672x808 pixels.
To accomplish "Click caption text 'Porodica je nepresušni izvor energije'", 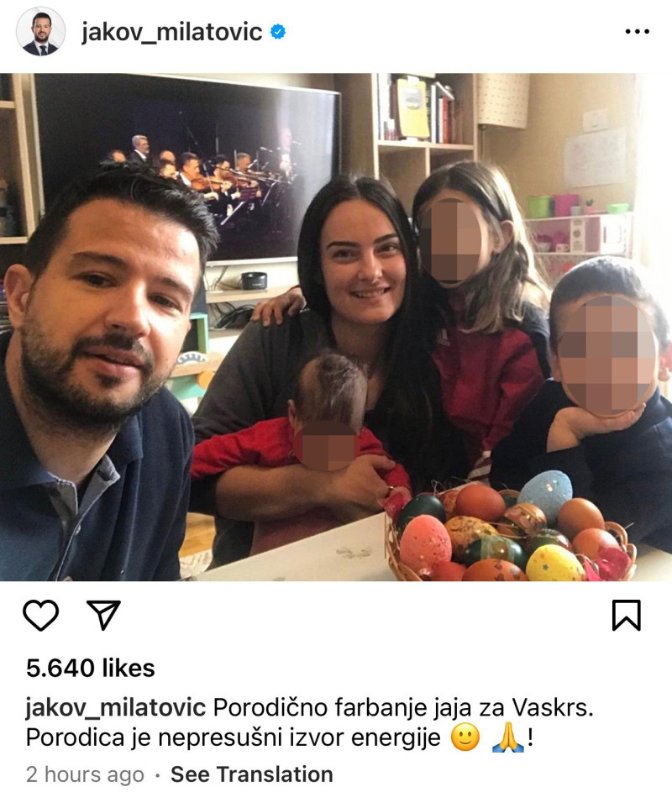I will click(234, 738).
